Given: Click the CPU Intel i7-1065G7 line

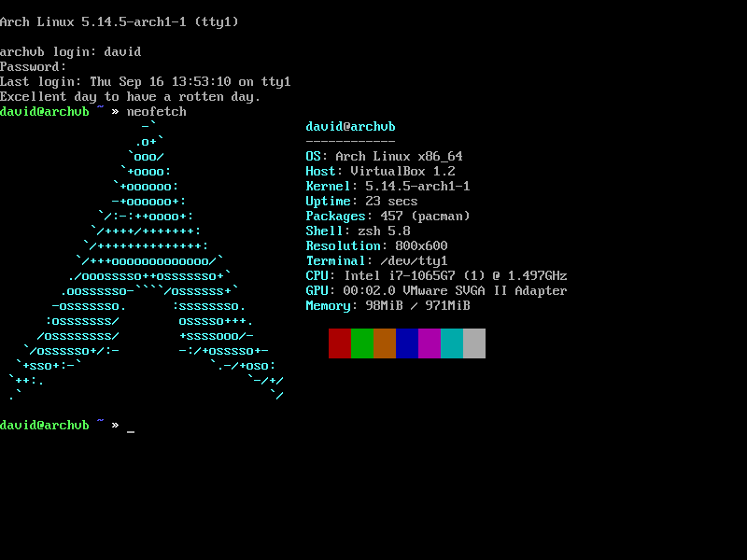Looking at the screenshot, I should (x=436, y=275).
